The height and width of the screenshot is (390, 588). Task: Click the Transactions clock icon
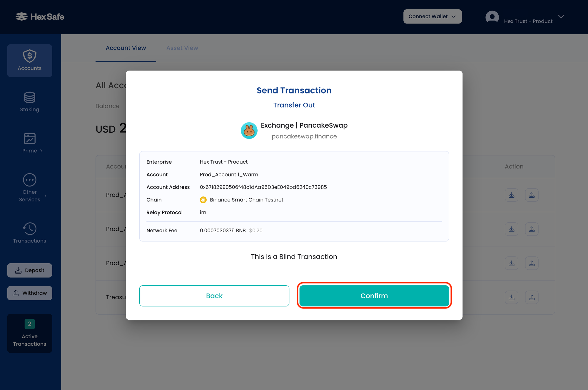pos(29,229)
